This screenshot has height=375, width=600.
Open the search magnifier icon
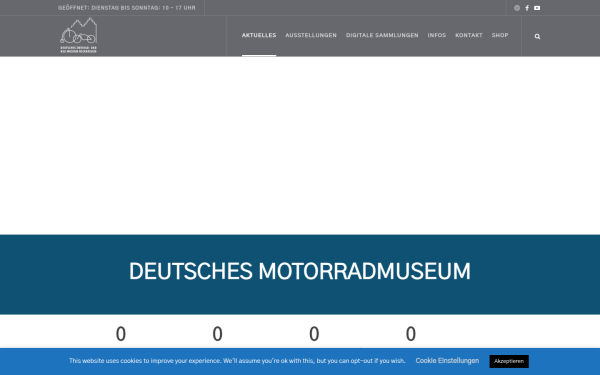point(537,36)
